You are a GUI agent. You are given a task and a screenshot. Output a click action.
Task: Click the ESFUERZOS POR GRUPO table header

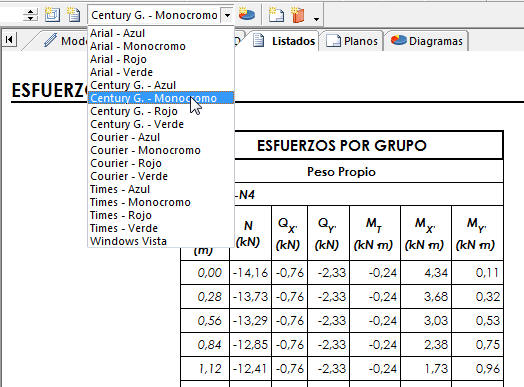(342, 145)
